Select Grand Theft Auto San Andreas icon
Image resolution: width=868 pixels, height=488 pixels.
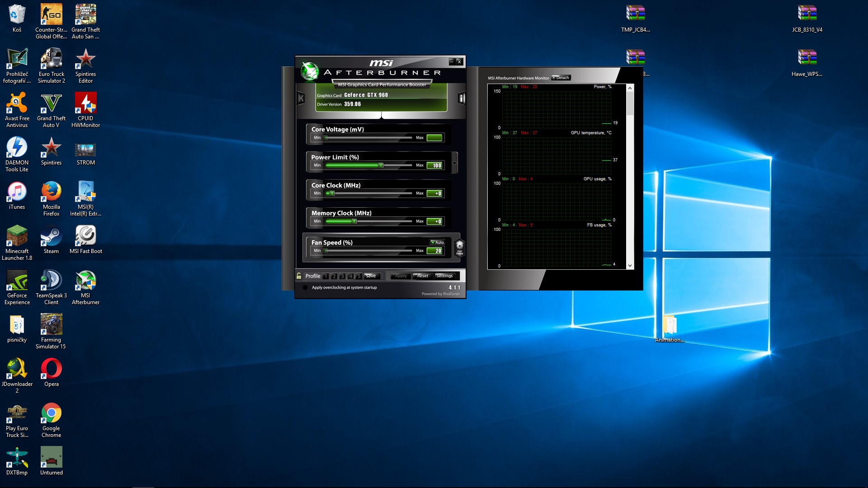pyautogui.click(x=85, y=21)
